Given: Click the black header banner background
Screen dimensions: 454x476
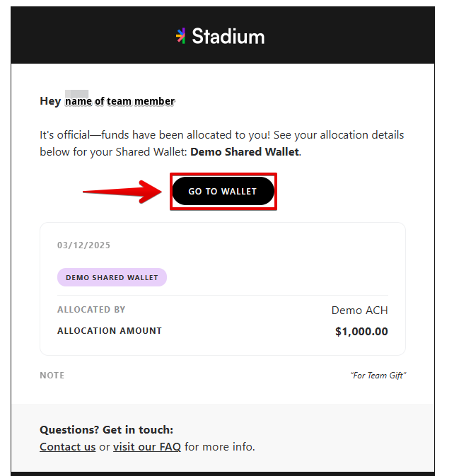Looking at the screenshot, I should click(91, 35).
